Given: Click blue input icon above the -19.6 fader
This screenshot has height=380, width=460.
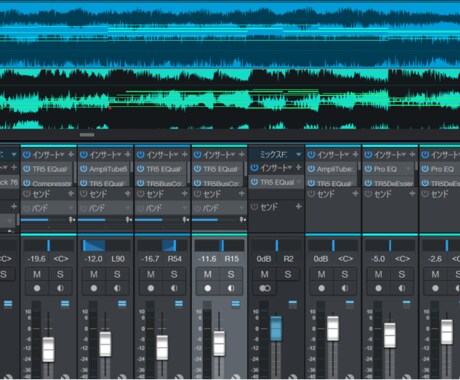Looking at the screenshot, I should [65, 304].
